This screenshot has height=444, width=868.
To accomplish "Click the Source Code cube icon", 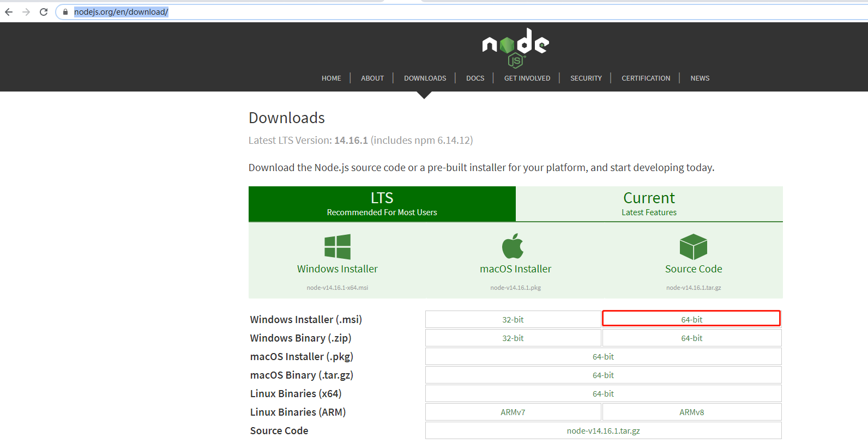I will coord(694,247).
